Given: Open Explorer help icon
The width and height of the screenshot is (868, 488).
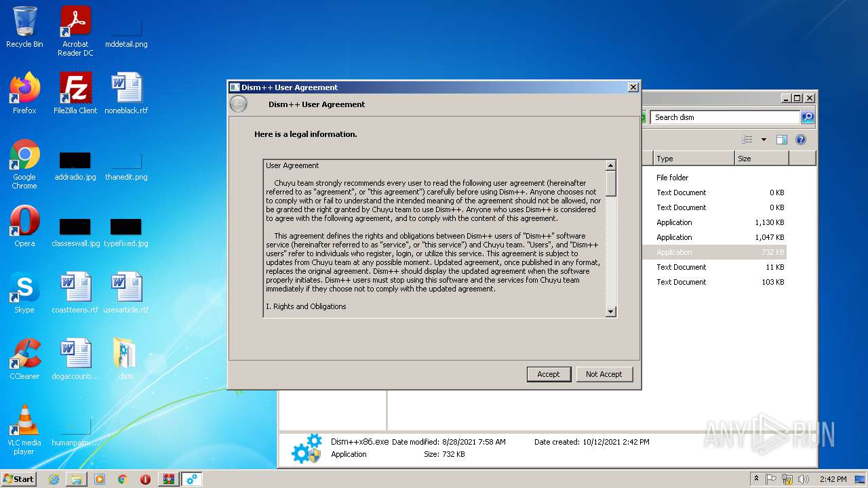Looking at the screenshot, I should click(x=800, y=140).
